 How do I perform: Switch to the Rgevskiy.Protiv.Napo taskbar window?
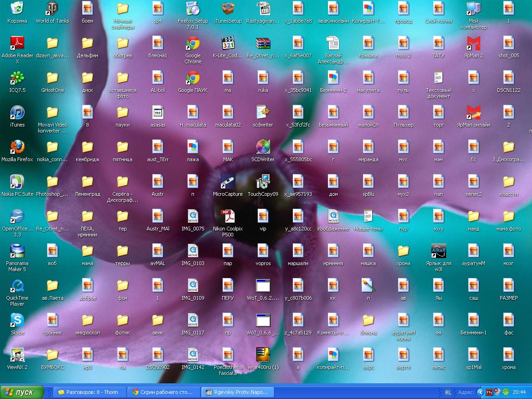238,392
